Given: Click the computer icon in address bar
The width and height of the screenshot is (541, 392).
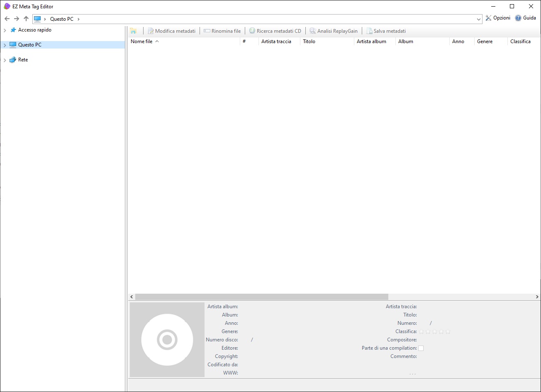Looking at the screenshot, I should (x=38, y=19).
